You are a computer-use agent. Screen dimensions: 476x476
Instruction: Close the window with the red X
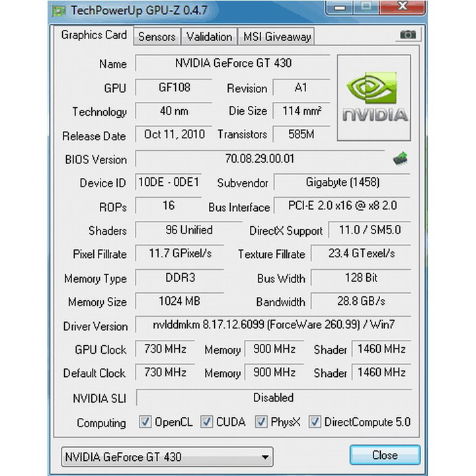pyautogui.click(x=403, y=7)
